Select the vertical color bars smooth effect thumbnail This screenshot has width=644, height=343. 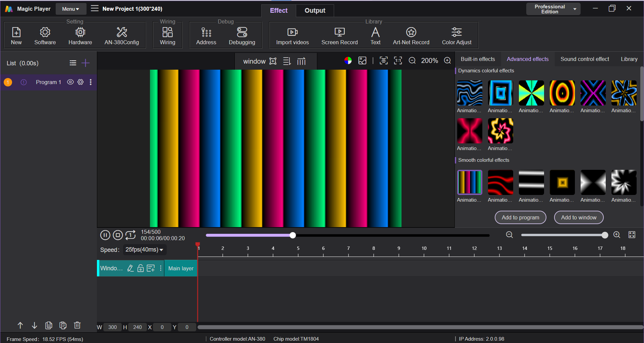pyautogui.click(x=470, y=182)
